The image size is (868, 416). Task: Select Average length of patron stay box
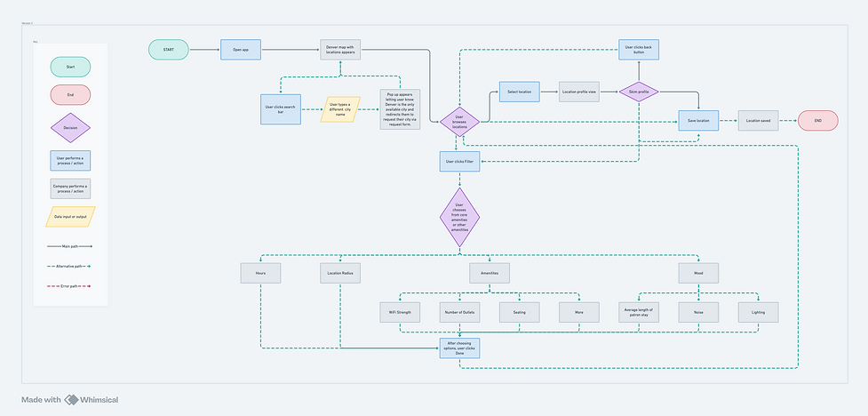pos(639,312)
